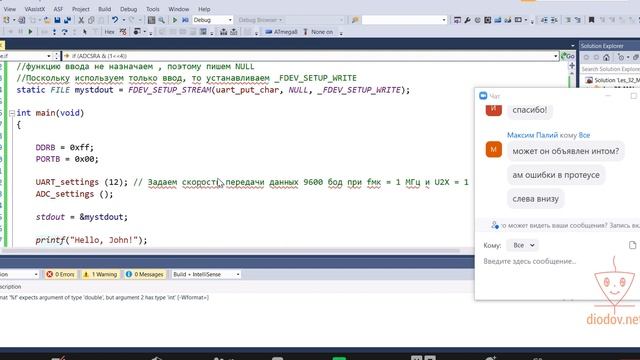640x360 pixels.
Task: Click the Step Into debug icon
Action: click(x=54, y=32)
